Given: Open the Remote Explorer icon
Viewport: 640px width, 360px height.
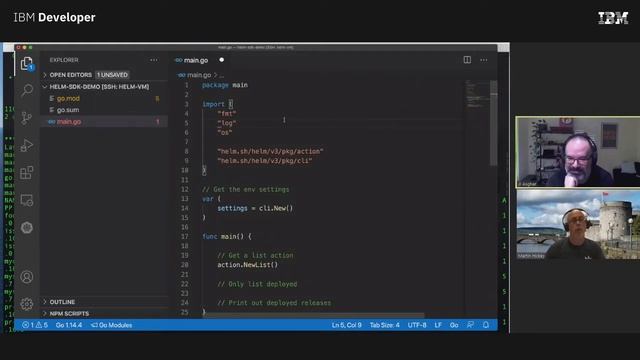Looking at the screenshot, I should click(x=27, y=200).
